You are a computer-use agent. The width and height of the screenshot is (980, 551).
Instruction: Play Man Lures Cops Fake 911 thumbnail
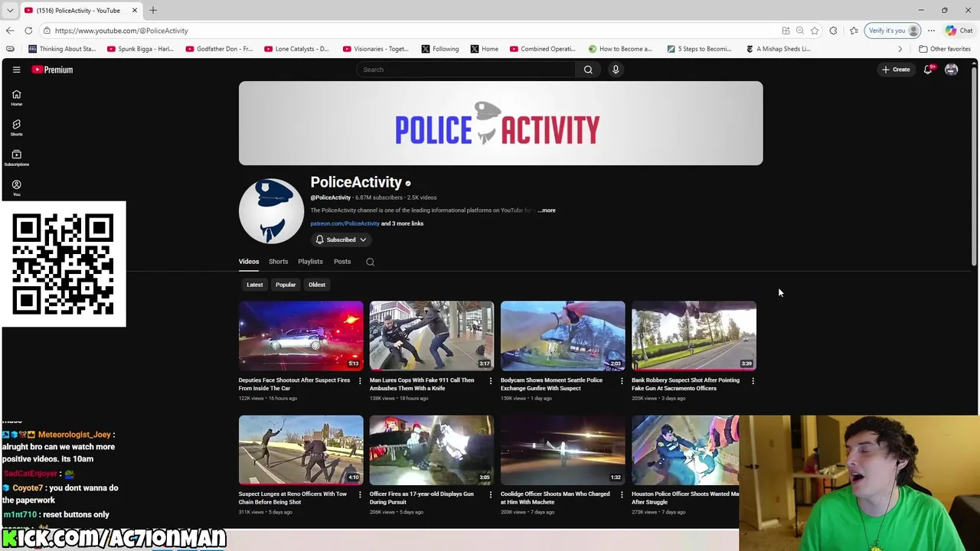click(x=432, y=336)
